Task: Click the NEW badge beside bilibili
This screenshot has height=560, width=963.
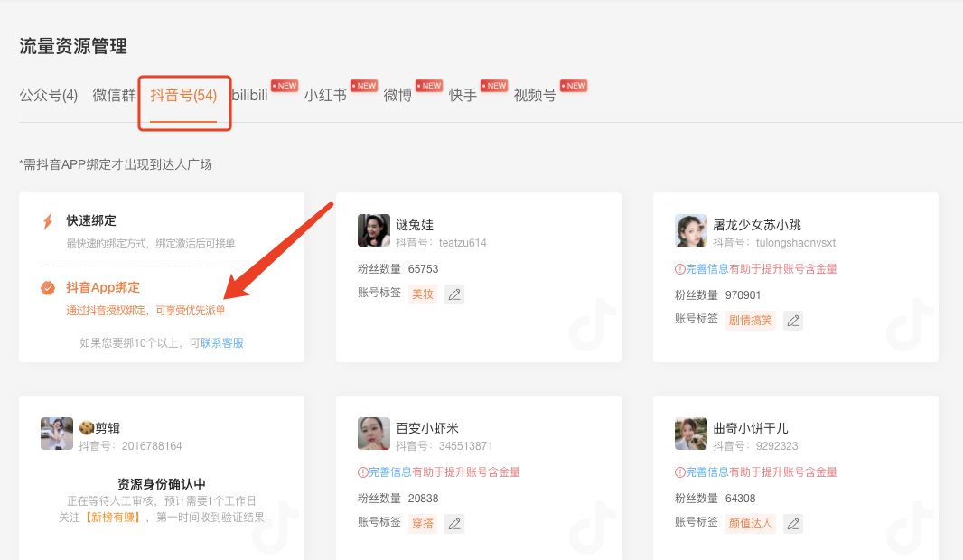Action: coord(285,86)
